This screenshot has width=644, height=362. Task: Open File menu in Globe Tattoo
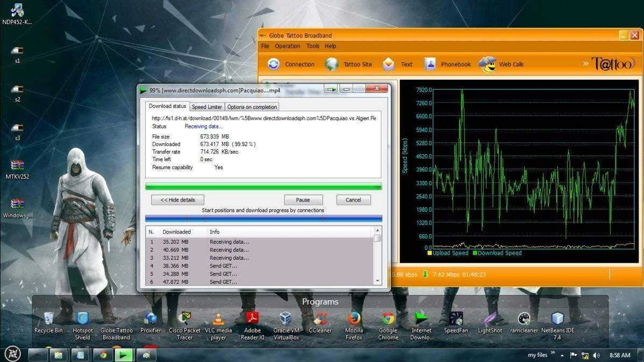[265, 46]
